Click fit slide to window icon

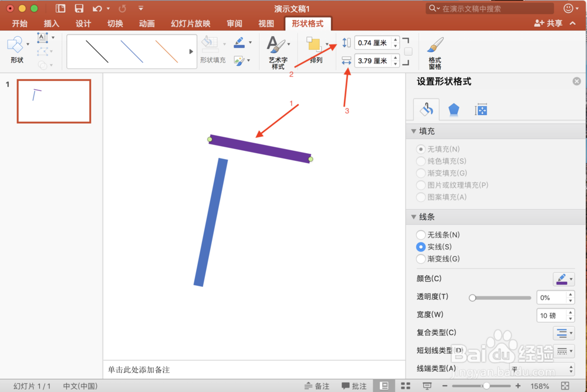point(565,386)
